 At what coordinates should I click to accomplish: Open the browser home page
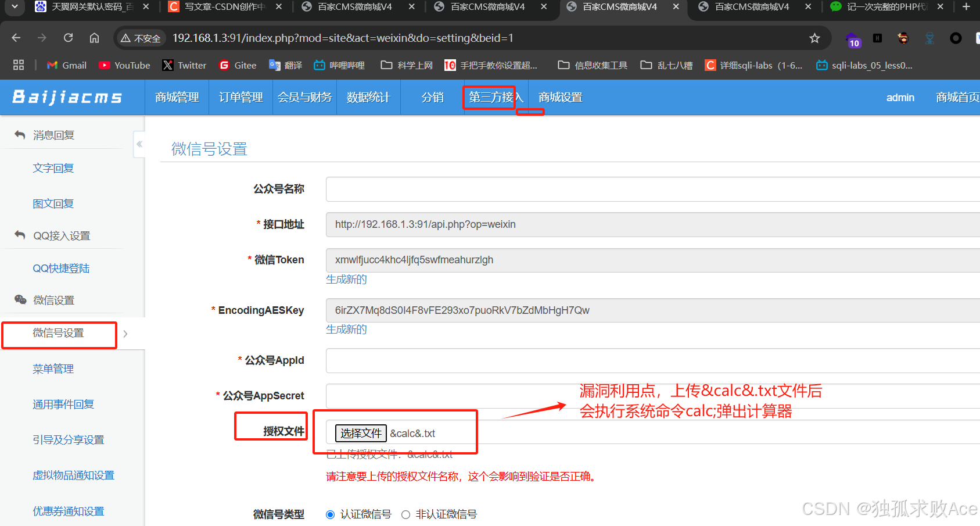[94, 37]
